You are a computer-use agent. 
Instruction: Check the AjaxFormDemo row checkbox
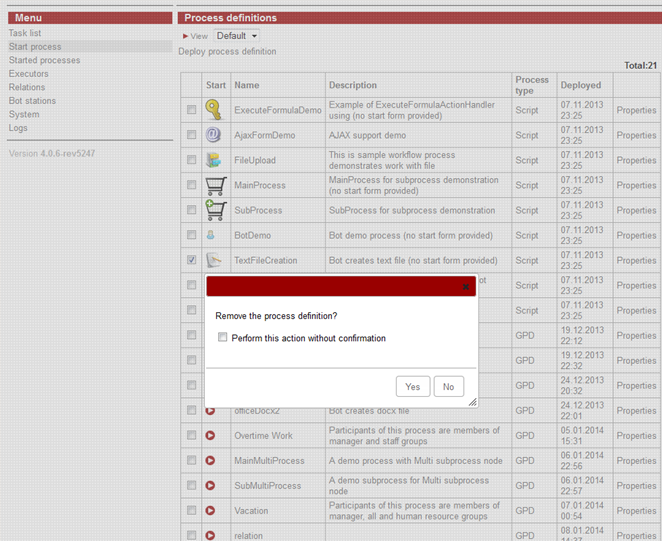[x=192, y=135]
